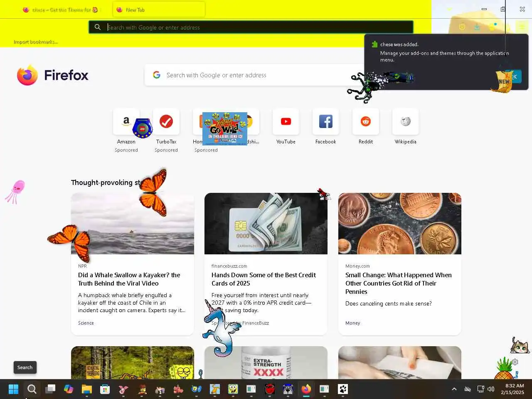Open 'Small Change' pennies article headline
The height and width of the screenshot is (399, 532).
click(398, 283)
